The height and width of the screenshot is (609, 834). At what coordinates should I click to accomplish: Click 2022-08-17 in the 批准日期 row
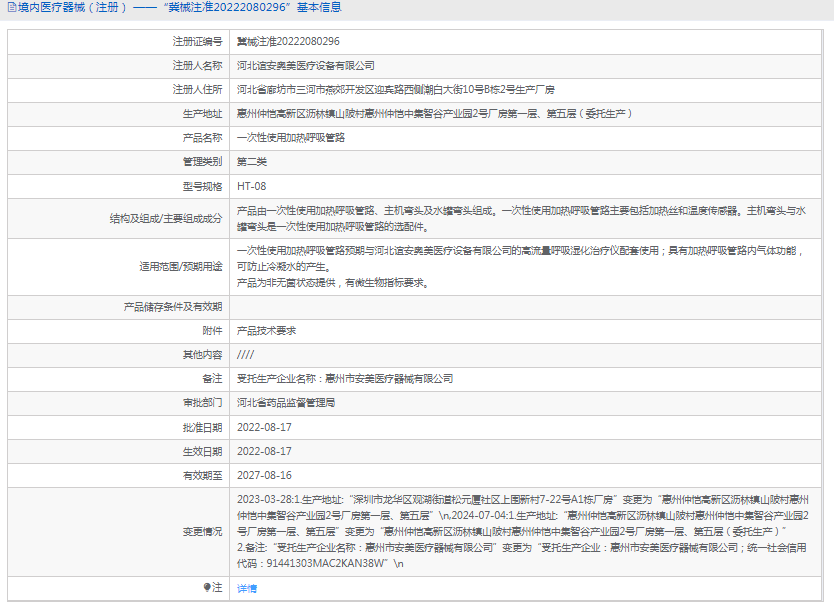[264, 428]
